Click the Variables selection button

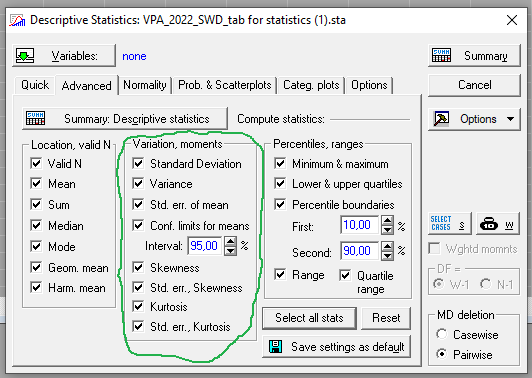pyautogui.click(x=64, y=56)
